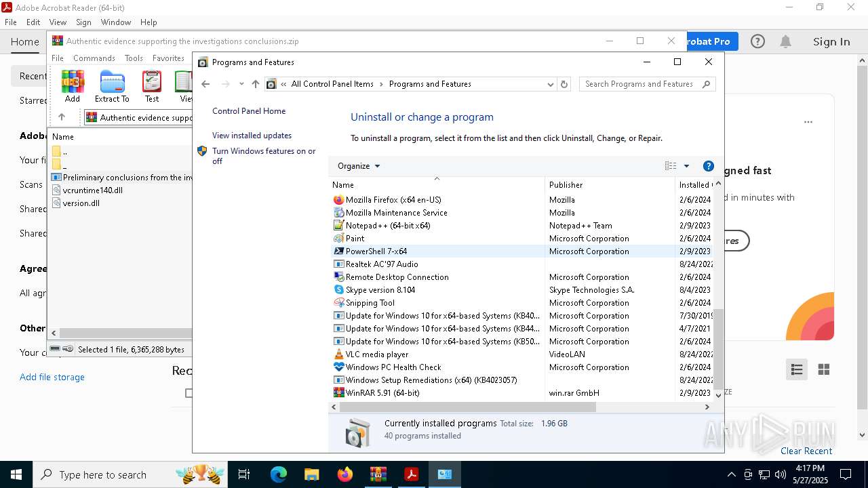Open Acrobat notifications bell
This screenshot has height=488, width=868.
[x=785, y=41]
